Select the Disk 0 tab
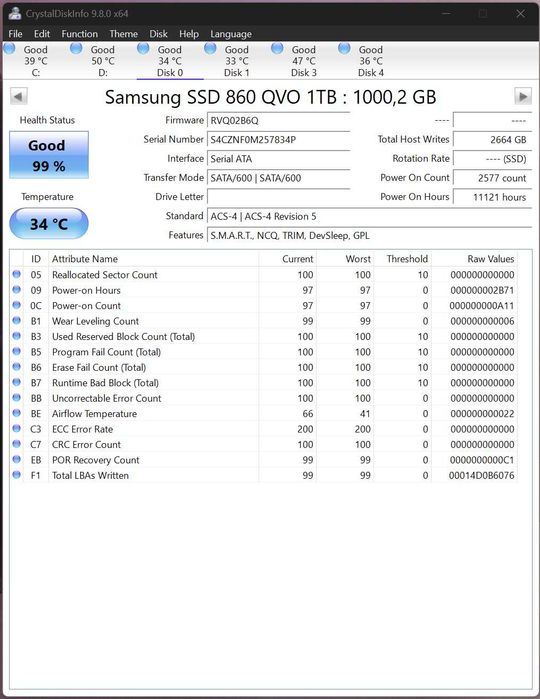The width and height of the screenshot is (540, 699). [x=170, y=61]
